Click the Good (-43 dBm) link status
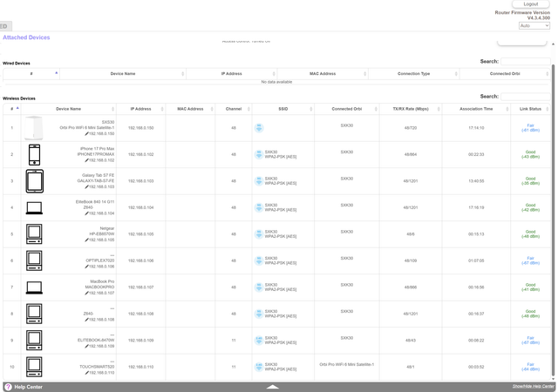Viewport: 558px width, 392px height. (x=530, y=154)
